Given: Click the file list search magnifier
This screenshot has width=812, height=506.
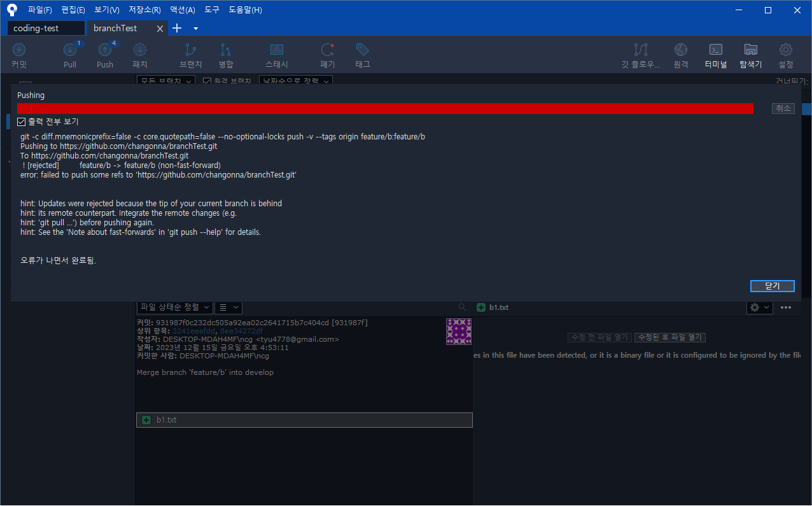Looking at the screenshot, I should point(462,307).
